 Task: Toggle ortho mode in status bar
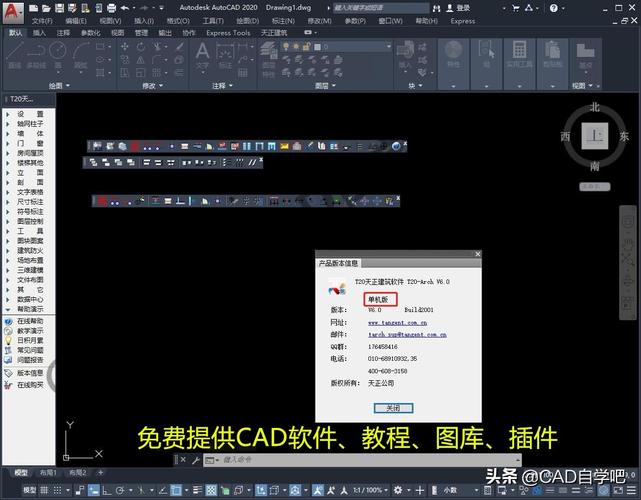106,490
